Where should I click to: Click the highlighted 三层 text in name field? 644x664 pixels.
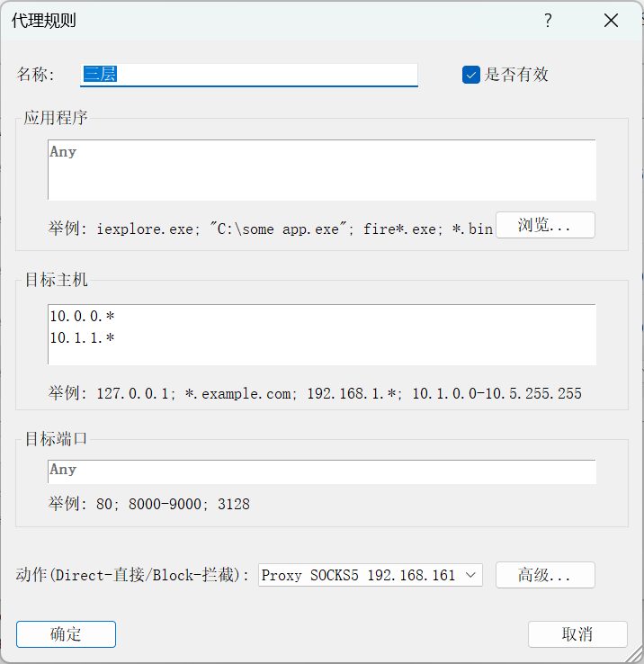[x=100, y=74]
